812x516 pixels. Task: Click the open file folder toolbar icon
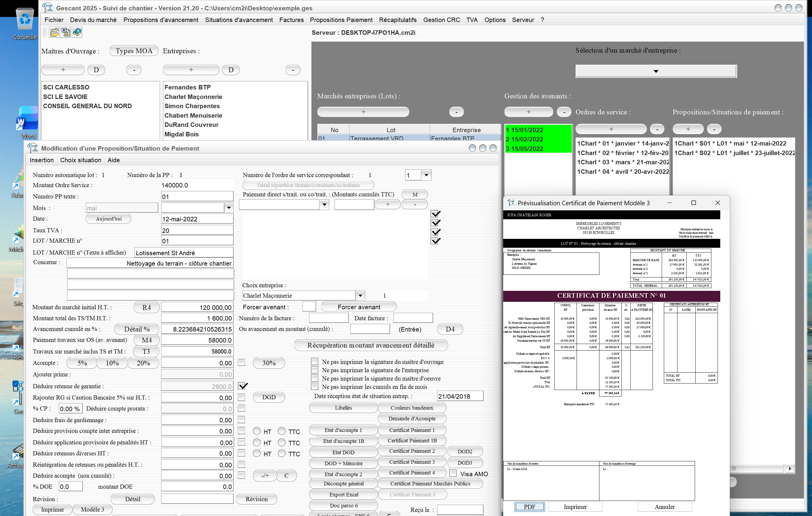point(54,32)
